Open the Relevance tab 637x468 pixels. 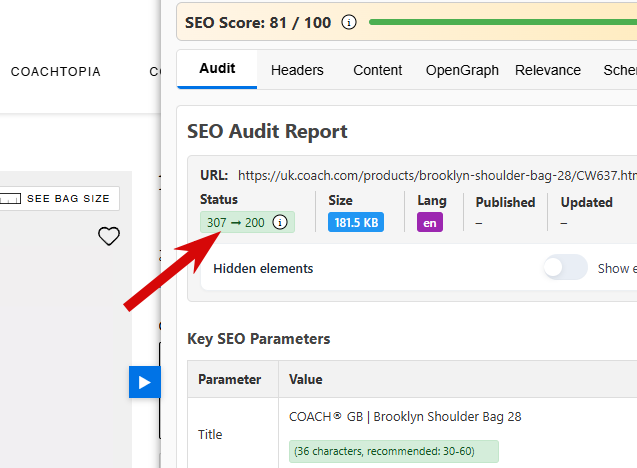[548, 70]
